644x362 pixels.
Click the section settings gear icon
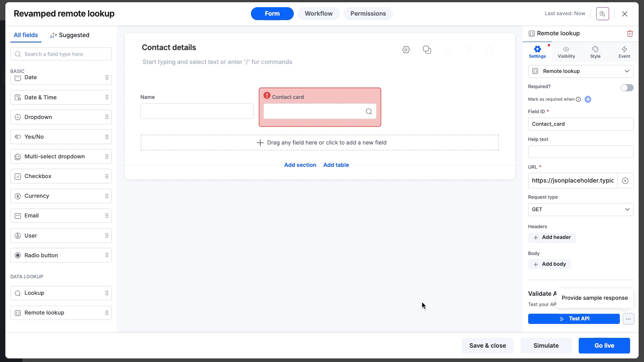pos(406,50)
